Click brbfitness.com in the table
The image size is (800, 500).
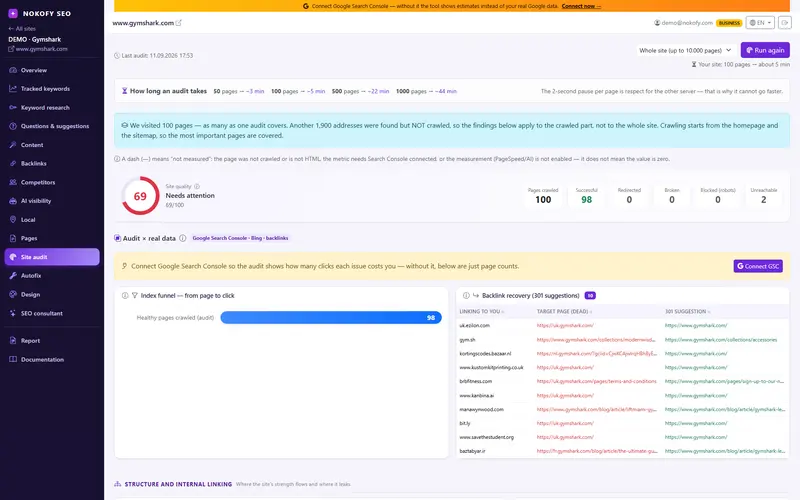point(476,381)
